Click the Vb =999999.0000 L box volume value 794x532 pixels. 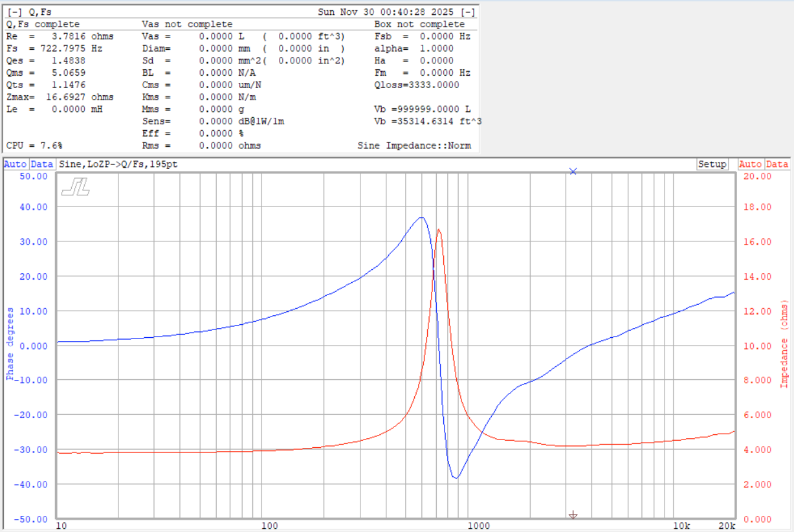423,109
